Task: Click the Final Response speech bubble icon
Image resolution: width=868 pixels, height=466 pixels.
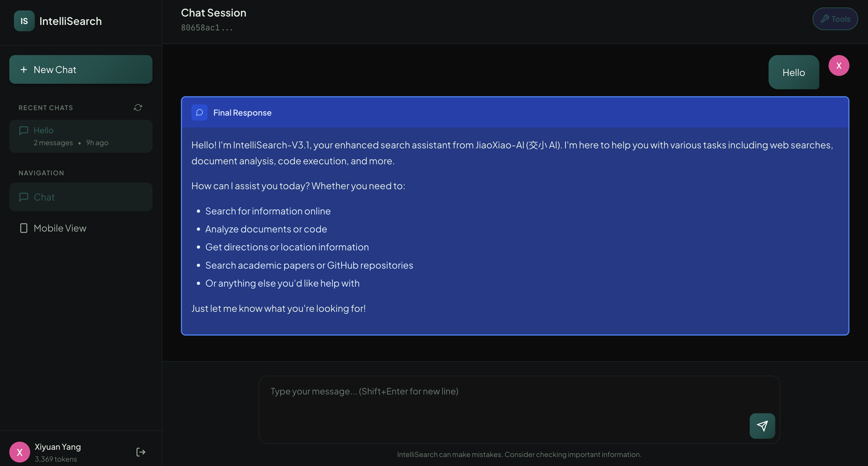Action: coord(199,112)
